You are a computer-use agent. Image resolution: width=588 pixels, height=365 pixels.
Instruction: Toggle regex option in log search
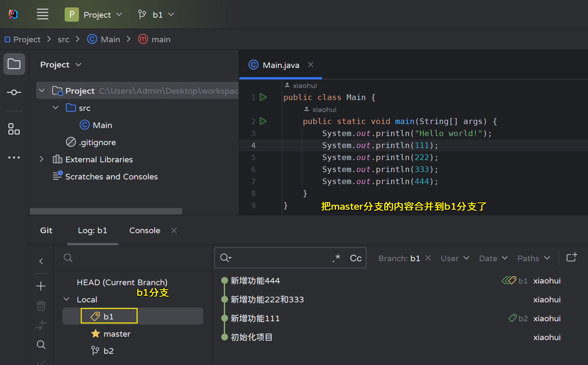[336, 258]
